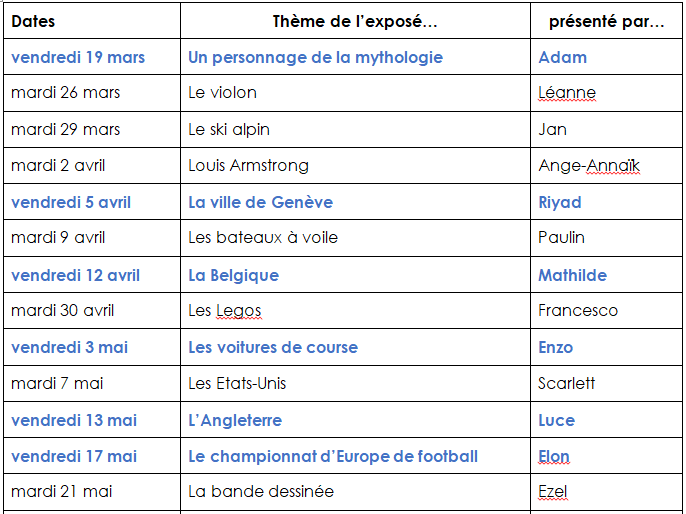The image size is (686, 514).
Task: Click the underlined word "Legos"
Action: pos(239,311)
